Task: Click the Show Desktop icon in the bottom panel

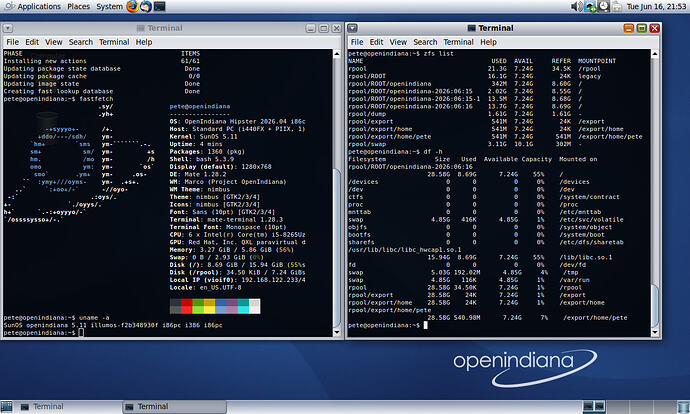Action: (x=6, y=407)
